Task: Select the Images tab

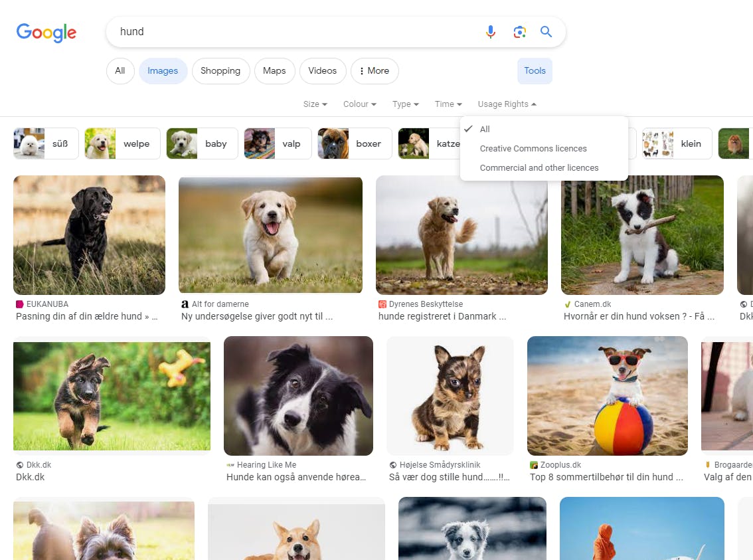Action: pyautogui.click(x=163, y=70)
